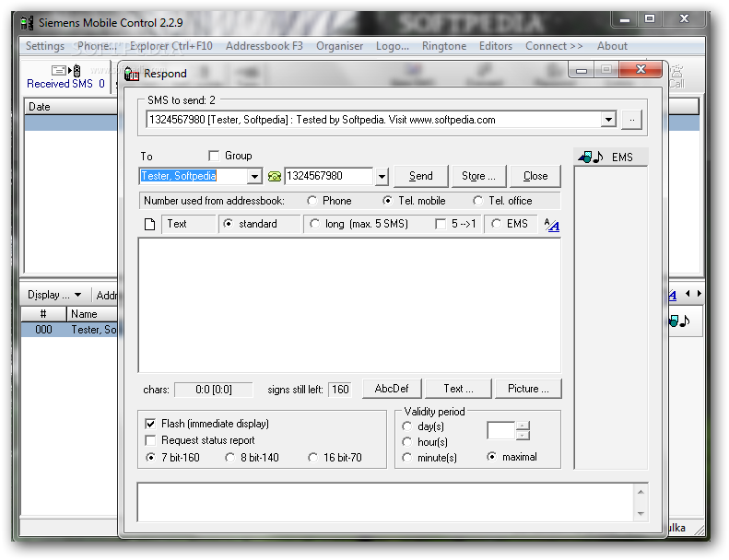Set validity period to hour(s)
The image size is (729, 560).
click(406, 442)
